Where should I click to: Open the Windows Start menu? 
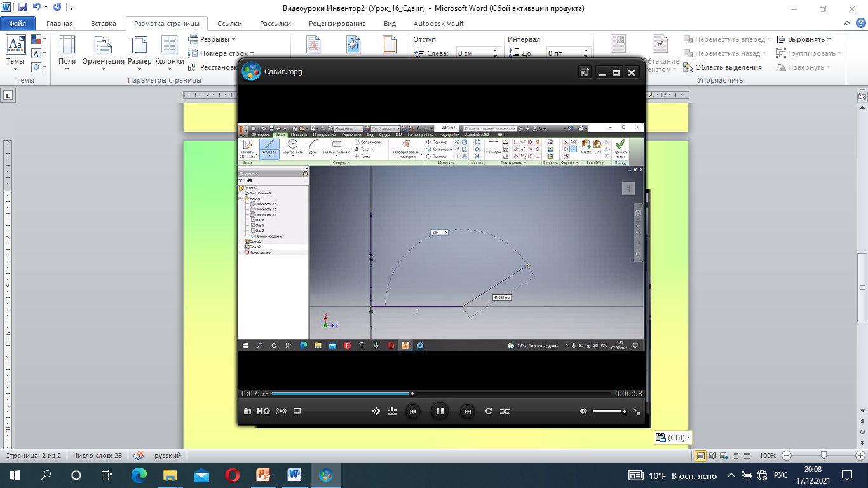(x=15, y=475)
